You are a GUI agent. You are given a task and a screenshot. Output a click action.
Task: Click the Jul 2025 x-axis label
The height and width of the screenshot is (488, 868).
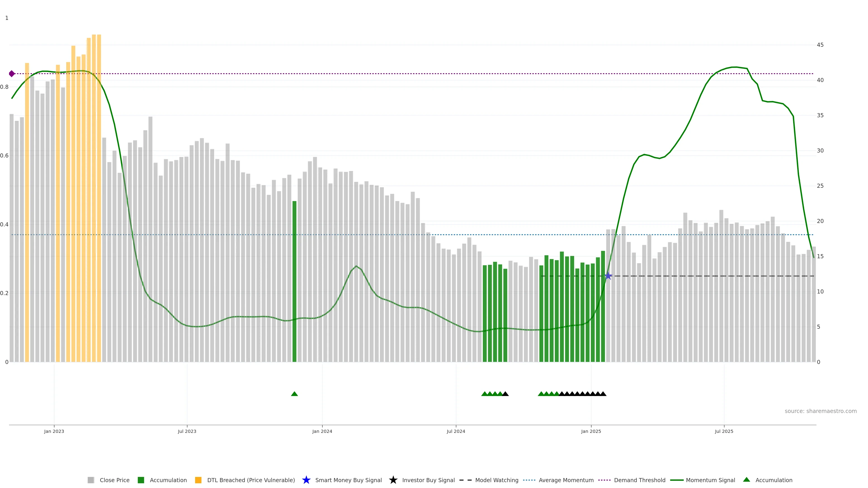pyautogui.click(x=724, y=431)
